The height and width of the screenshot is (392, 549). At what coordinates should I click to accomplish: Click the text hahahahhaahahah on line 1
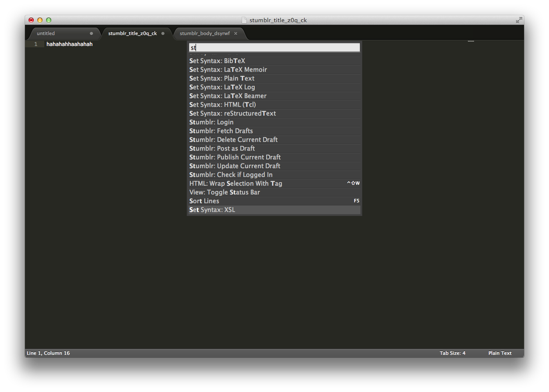[69, 44]
